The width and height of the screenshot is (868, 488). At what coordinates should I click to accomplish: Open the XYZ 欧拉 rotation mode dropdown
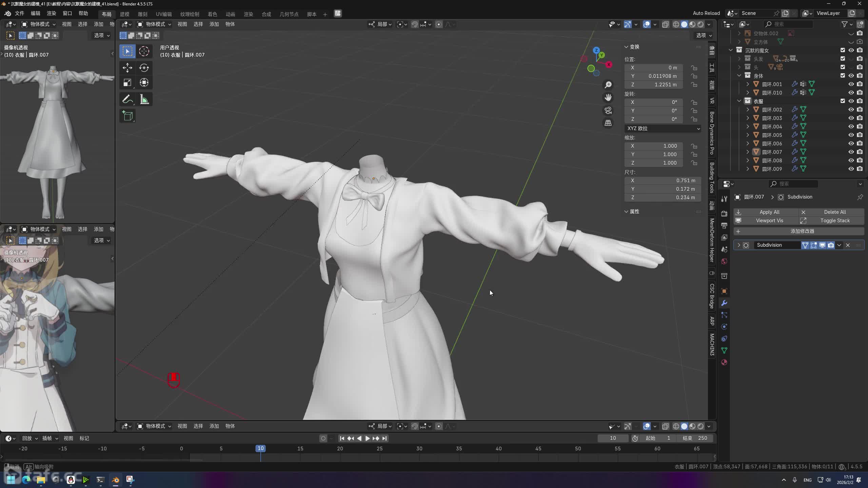663,128
